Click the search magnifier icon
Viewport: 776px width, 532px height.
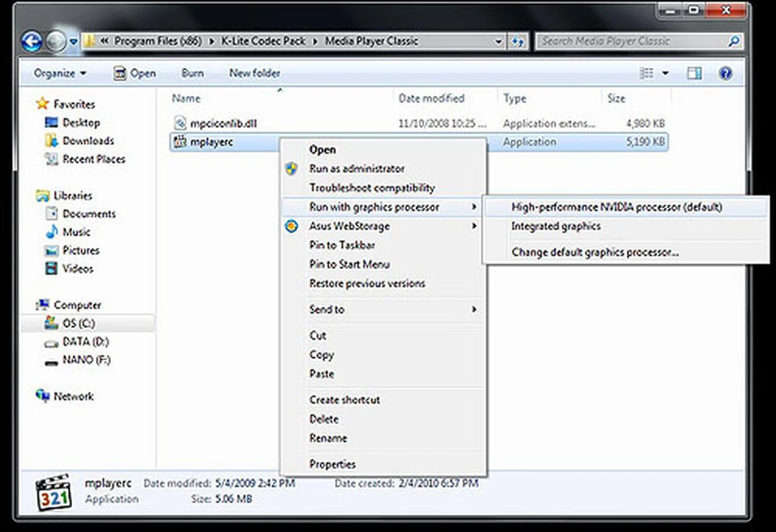click(734, 41)
